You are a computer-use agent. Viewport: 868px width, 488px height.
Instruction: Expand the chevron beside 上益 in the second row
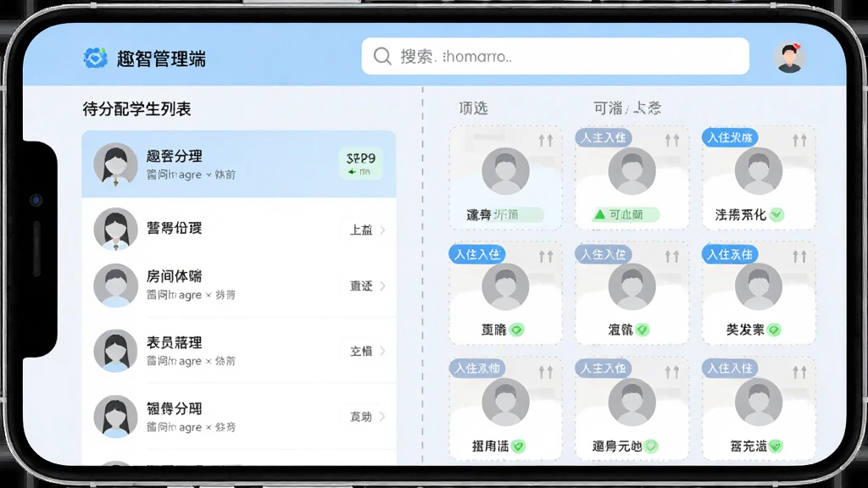pos(382,230)
